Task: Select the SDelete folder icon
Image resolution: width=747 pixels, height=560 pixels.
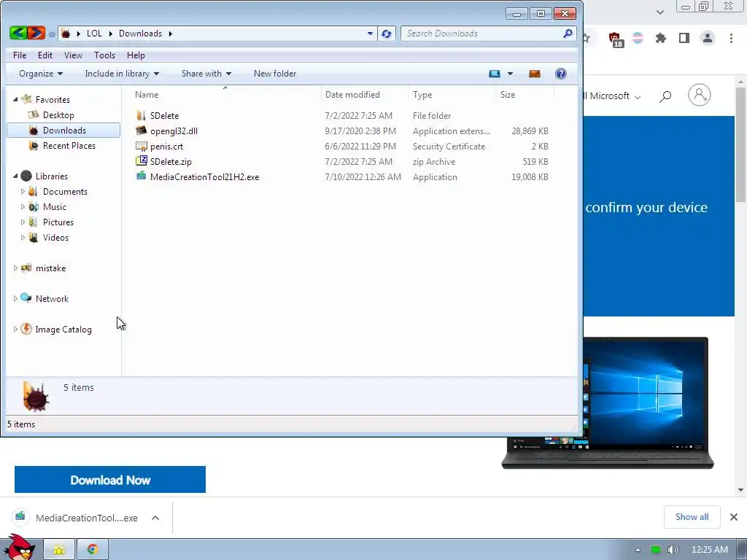Action: tap(141, 116)
